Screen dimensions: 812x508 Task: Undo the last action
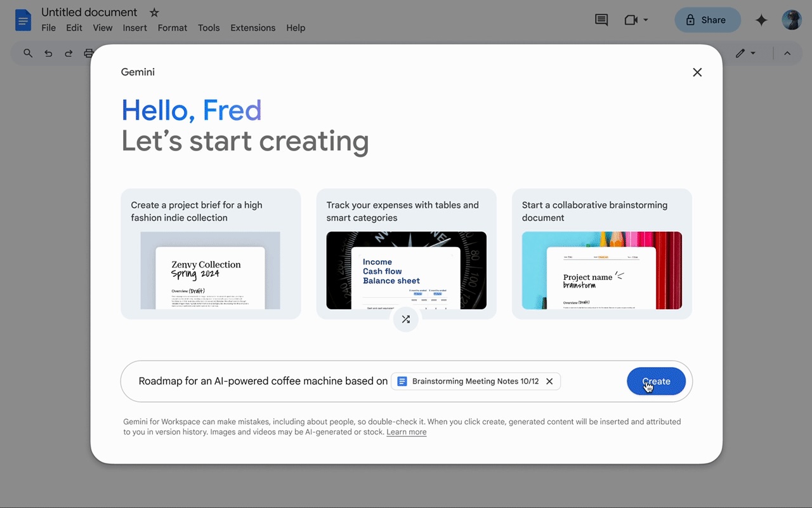pos(48,53)
